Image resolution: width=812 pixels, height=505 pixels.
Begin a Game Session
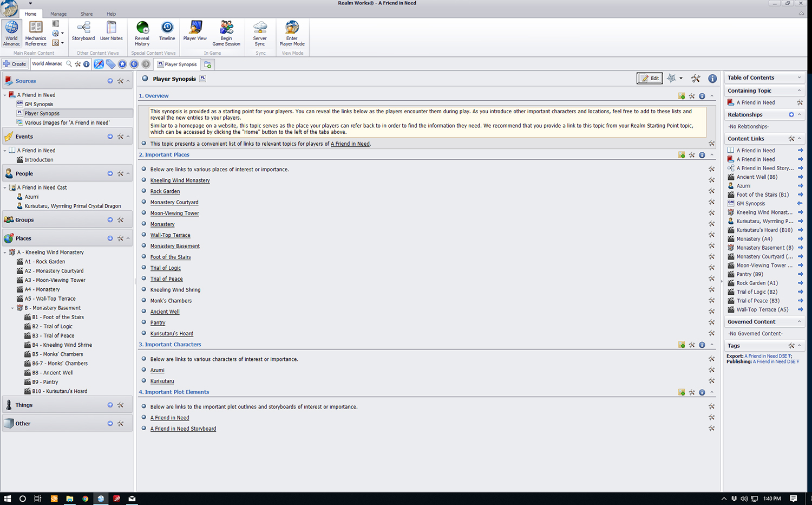pos(226,34)
